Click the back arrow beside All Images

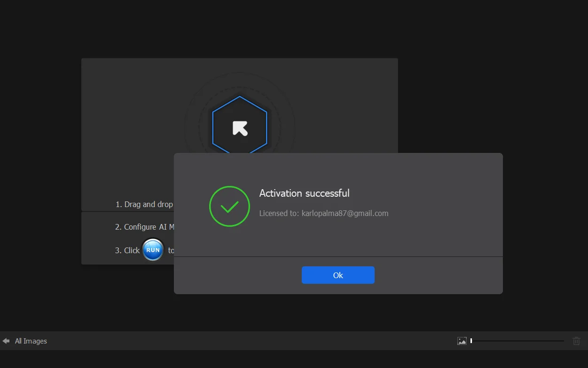point(6,341)
